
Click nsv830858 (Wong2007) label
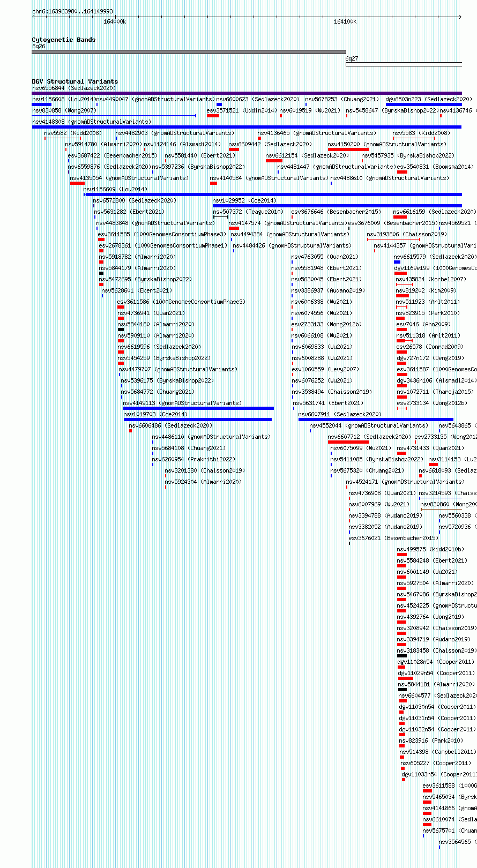click(x=64, y=110)
